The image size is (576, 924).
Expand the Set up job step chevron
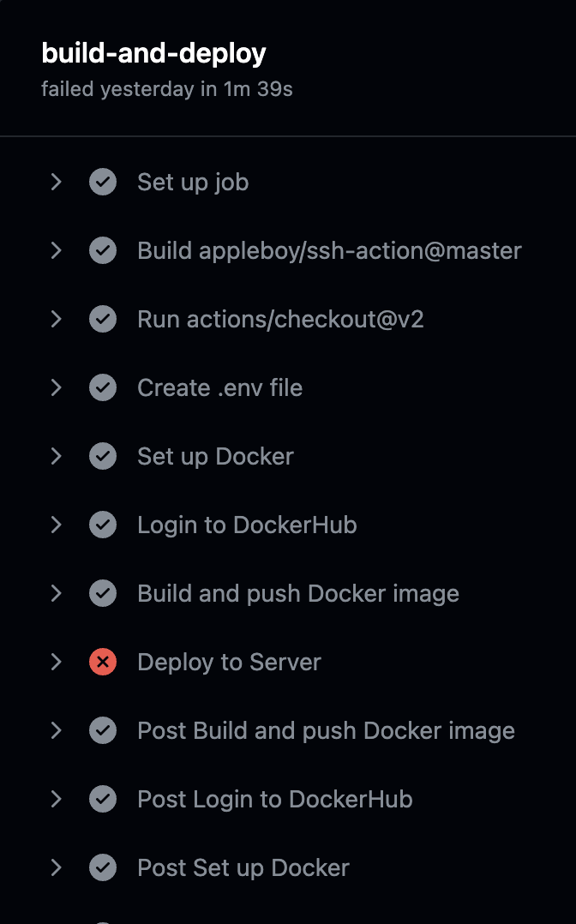pyautogui.click(x=56, y=182)
